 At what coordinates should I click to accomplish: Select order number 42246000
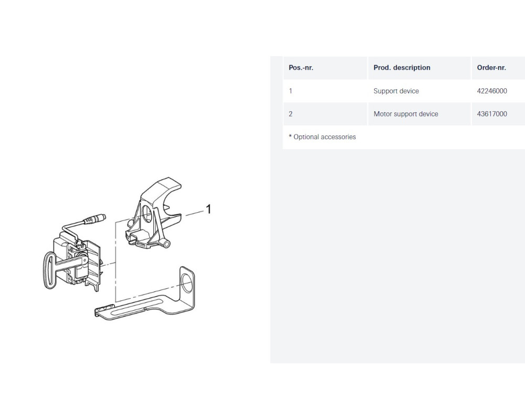coord(492,91)
